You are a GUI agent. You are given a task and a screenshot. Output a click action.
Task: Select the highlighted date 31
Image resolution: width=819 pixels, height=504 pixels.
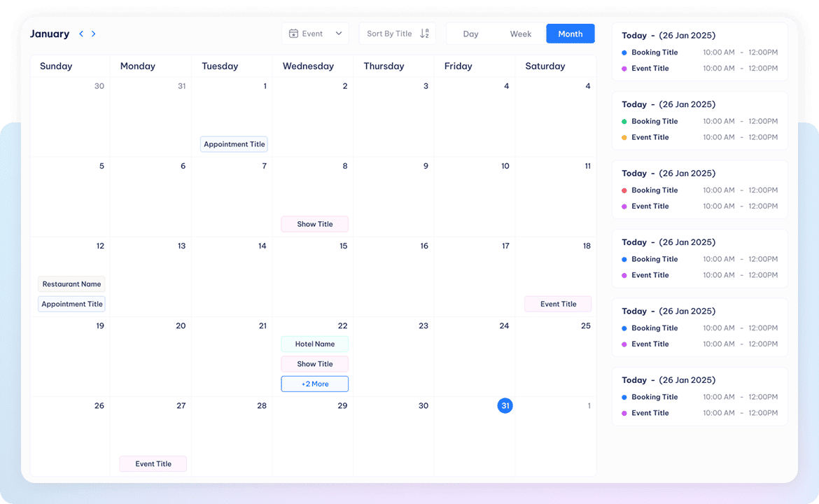coord(505,406)
